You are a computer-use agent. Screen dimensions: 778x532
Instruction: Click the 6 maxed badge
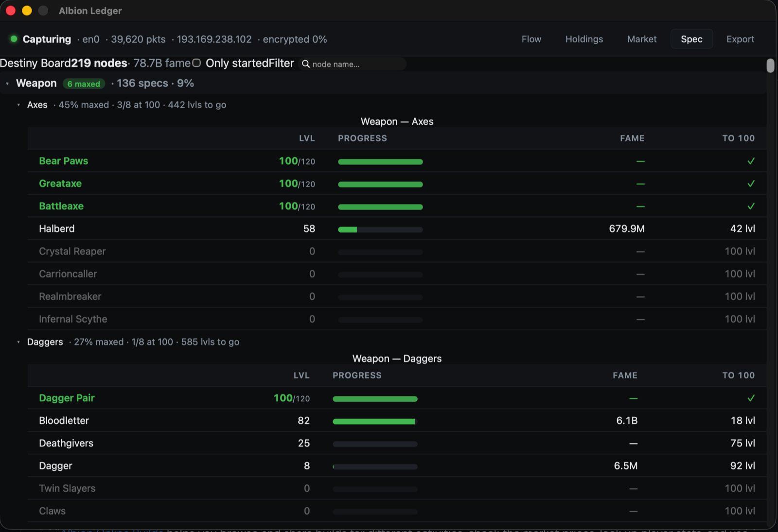coord(84,84)
